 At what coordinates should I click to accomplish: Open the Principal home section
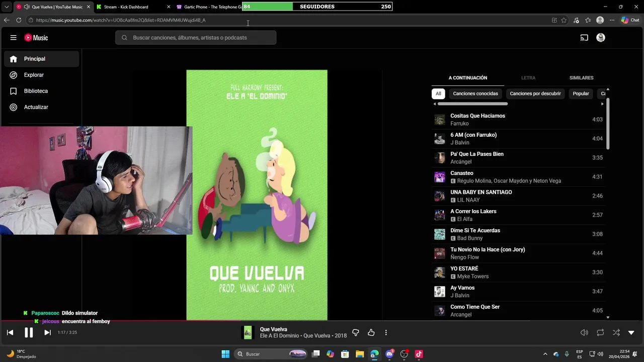click(42, 59)
